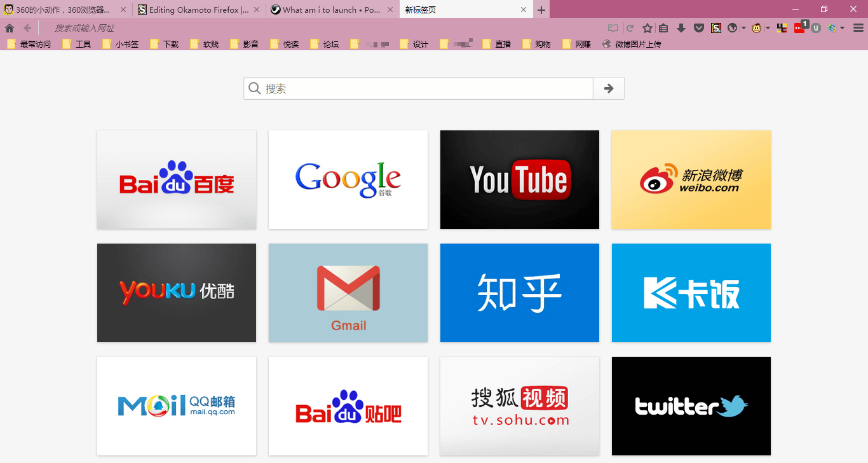Click the Greasemonkey monkey icon
Viewport: 868px width, 463px height.
[757, 28]
